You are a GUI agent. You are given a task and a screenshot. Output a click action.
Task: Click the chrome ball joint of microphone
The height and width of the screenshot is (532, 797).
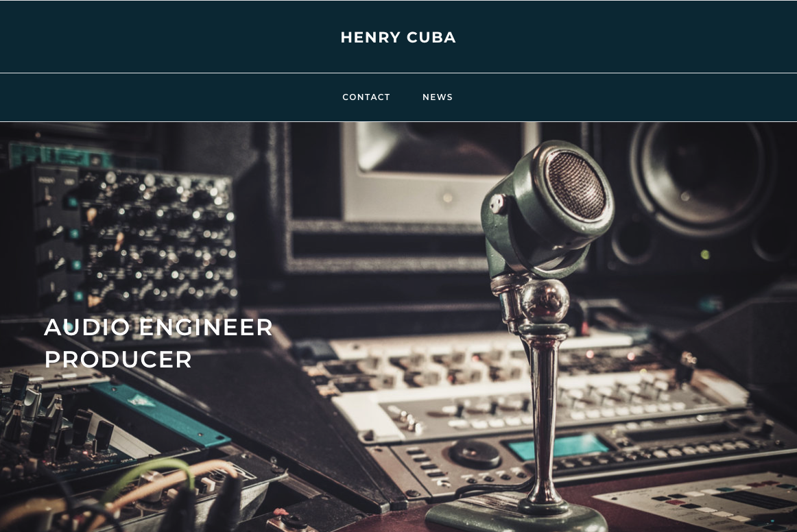pos(545,301)
